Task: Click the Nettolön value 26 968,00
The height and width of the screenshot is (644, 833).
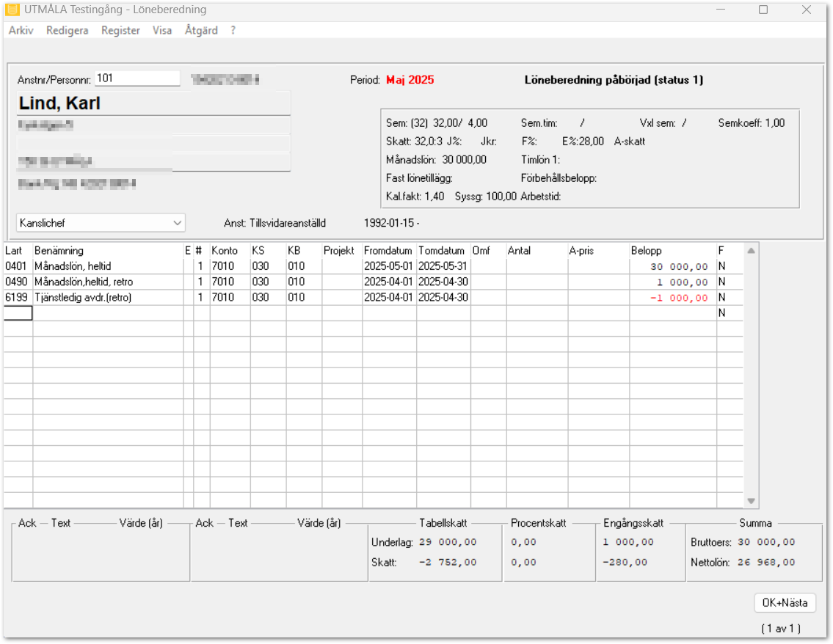Action: point(766,563)
